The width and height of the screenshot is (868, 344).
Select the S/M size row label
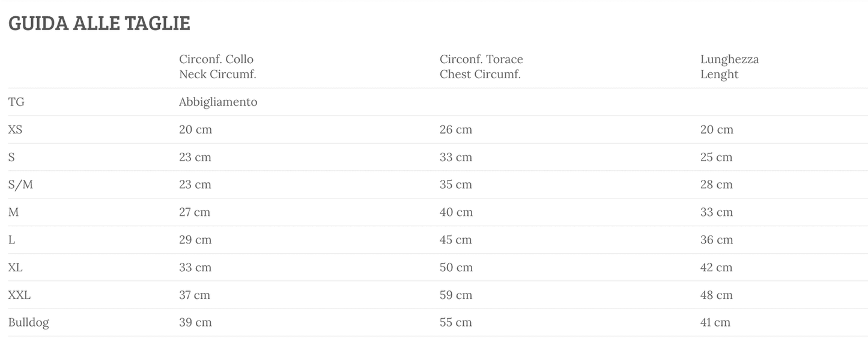click(x=20, y=185)
